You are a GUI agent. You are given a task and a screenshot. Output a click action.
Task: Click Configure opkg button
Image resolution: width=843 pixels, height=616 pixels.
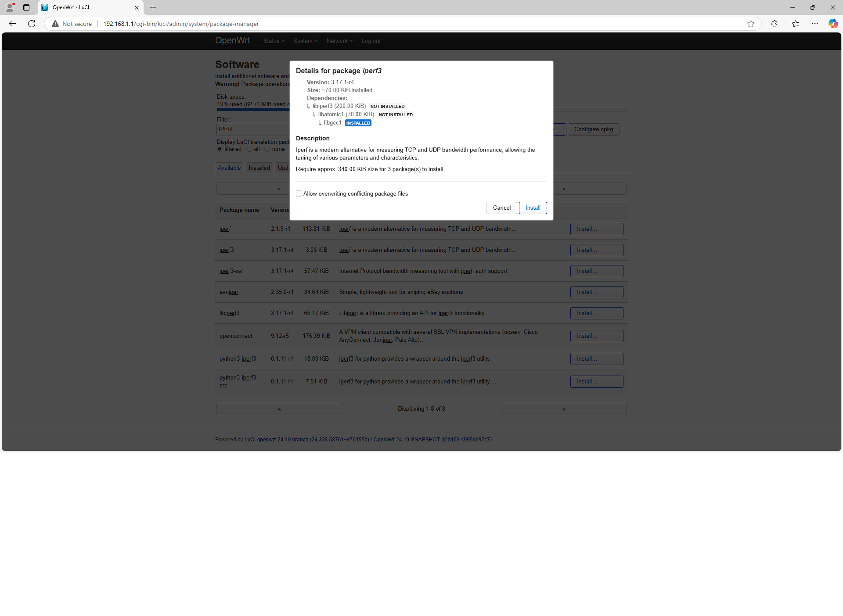click(593, 129)
